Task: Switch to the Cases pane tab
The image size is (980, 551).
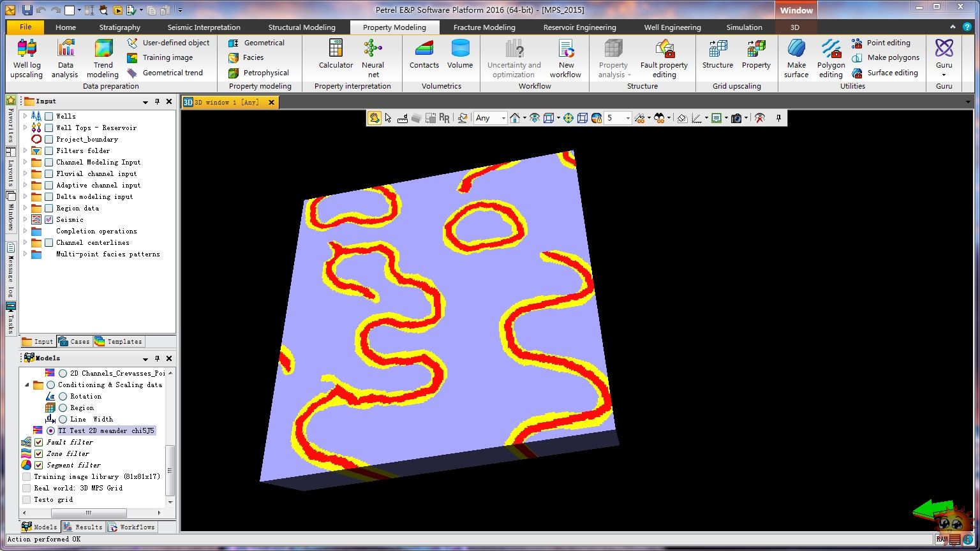Action: [x=75, y=341]
